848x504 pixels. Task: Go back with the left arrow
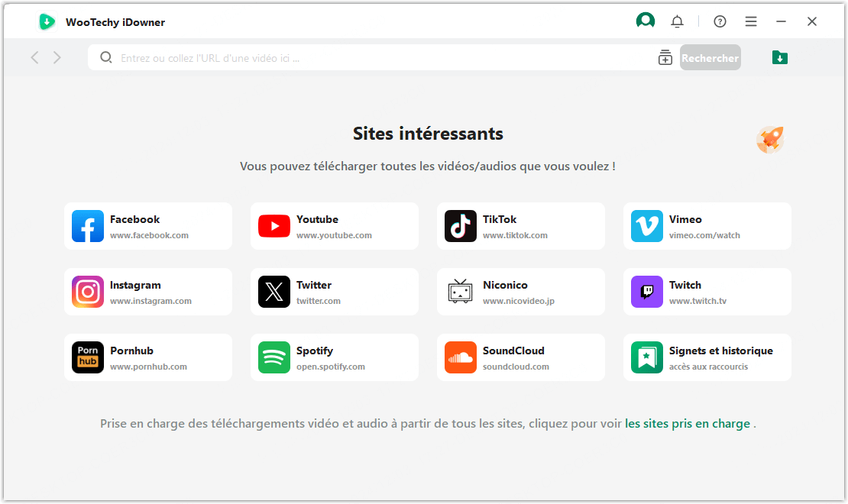[x=34, y=57]
